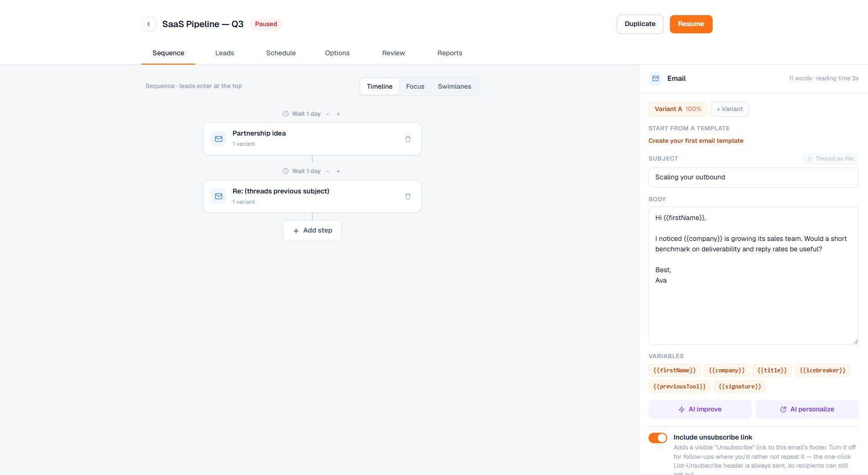868x475 pixels.
Task: Add a new email variant
Action: [x=730, y=109]
